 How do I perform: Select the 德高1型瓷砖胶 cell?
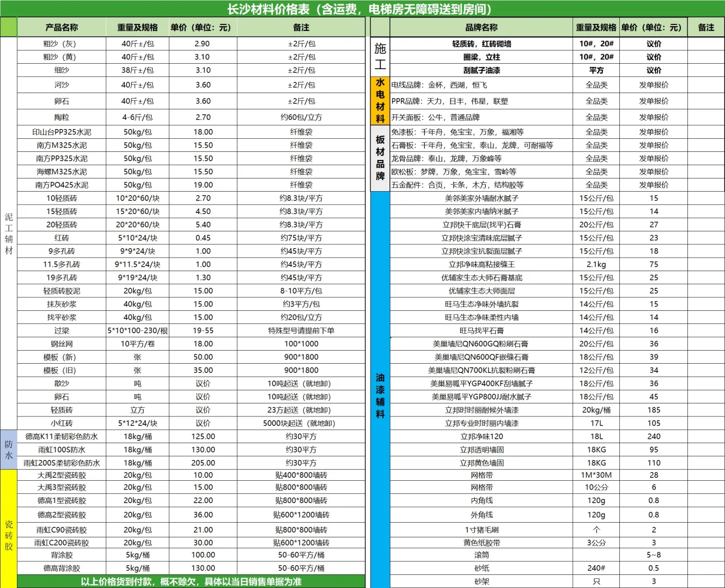click(x=62, y=500)
